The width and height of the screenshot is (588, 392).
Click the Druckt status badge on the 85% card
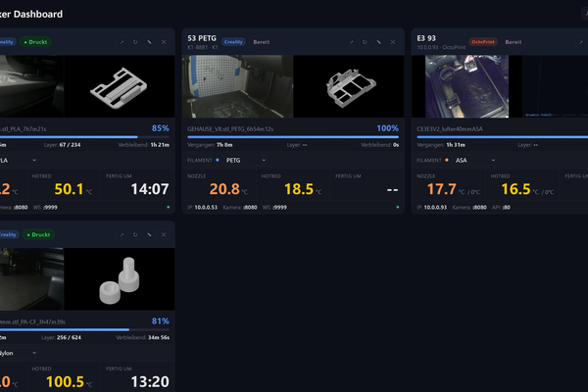point(35,42)
